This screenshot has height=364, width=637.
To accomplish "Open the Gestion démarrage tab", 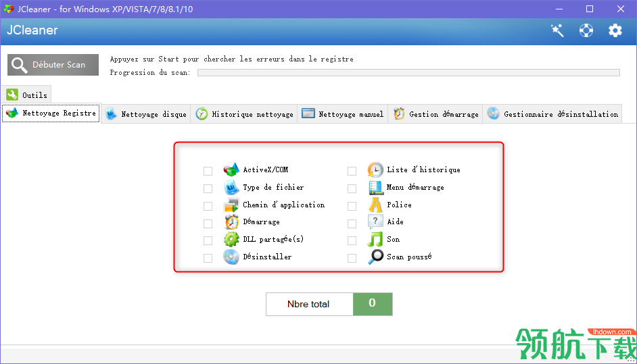I will [x=435, y=114].
